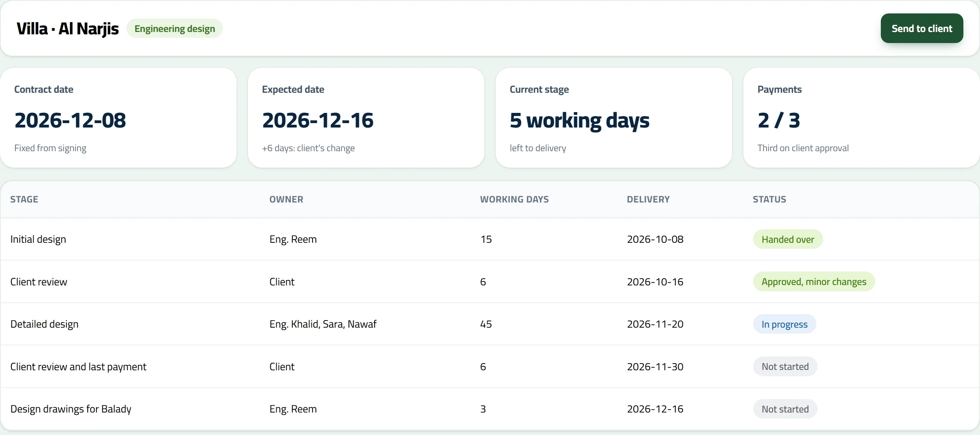
Task: Click working days value 15
Action: pyautogui.click(x=486, y=239)
